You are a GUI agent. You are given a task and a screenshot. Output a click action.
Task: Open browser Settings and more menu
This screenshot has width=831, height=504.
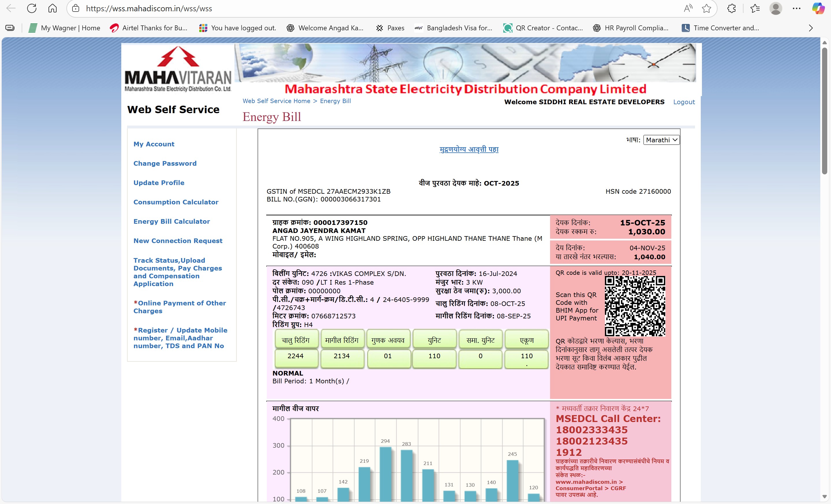coord(797,8)
